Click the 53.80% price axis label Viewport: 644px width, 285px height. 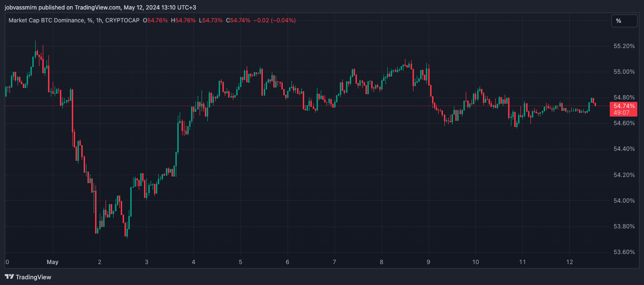(x=624, y=226)
